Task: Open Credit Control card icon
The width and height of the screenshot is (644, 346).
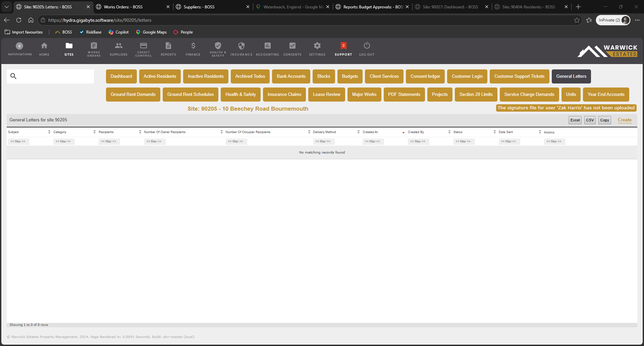Action: coord(144,45)
